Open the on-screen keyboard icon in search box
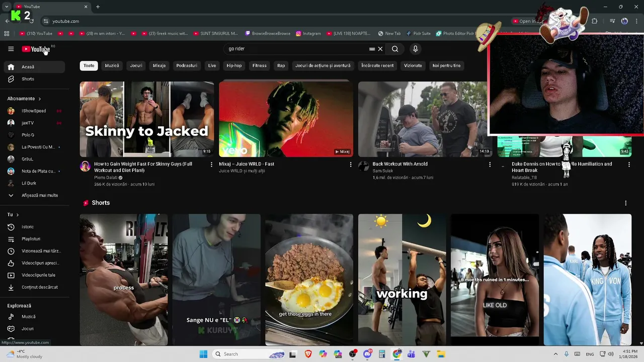 tap(372, 49)
